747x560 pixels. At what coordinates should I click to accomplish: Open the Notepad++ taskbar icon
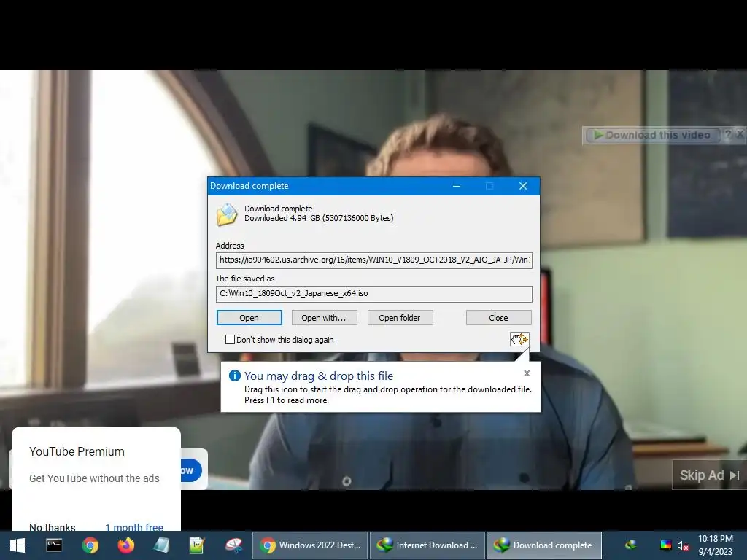[197, 545]
